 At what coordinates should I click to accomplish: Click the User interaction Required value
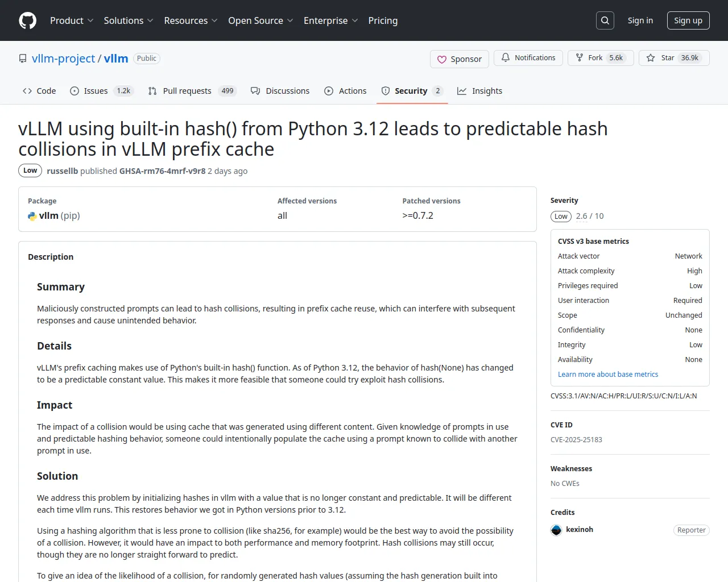[x=688, y=301]
